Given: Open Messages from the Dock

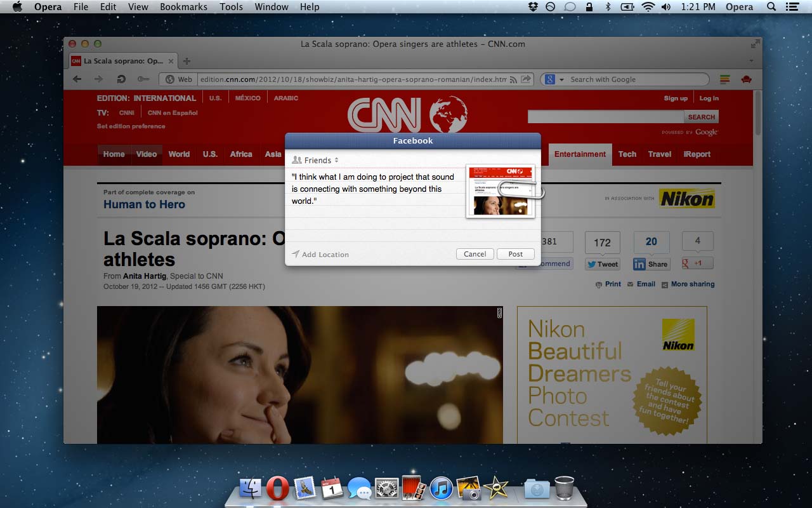Looking at the screenshot, I should [x=360, y=488].
